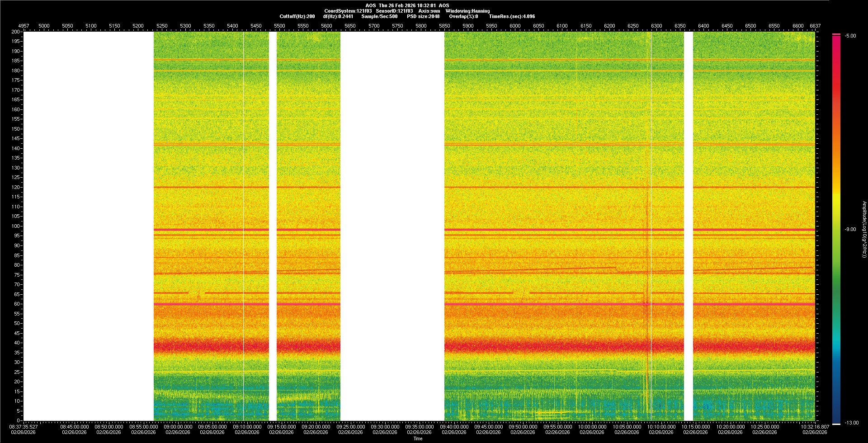Click the df(Hz):0.2441 label
The image size is (868, 443).
(x=338, y=16)
